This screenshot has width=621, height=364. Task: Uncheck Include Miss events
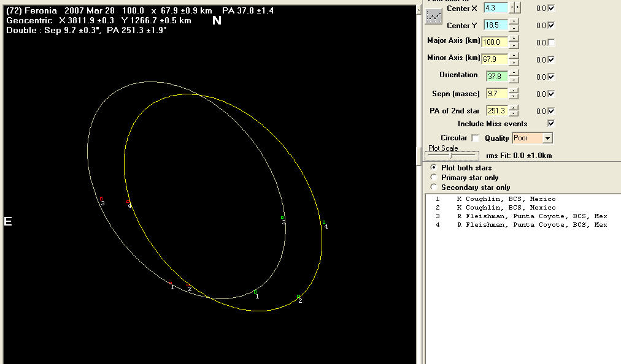click(x=551, y=123)
